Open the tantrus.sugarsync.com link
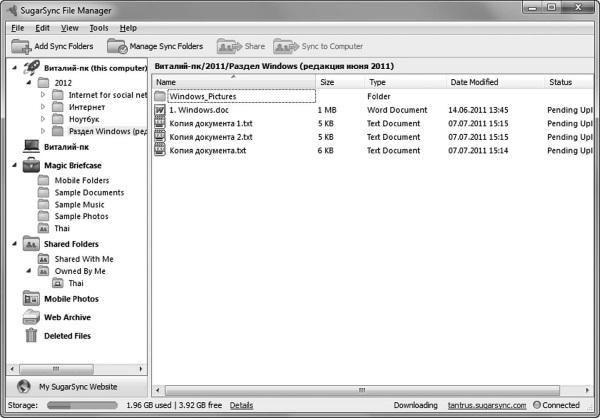The height and width of the screenshot is (418, 600). click(487, 405)
